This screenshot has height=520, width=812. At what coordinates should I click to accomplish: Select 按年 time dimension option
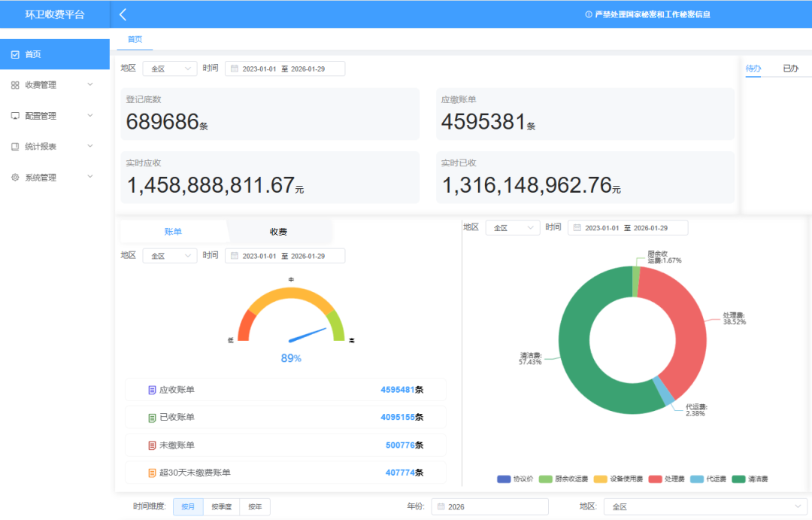255,507
